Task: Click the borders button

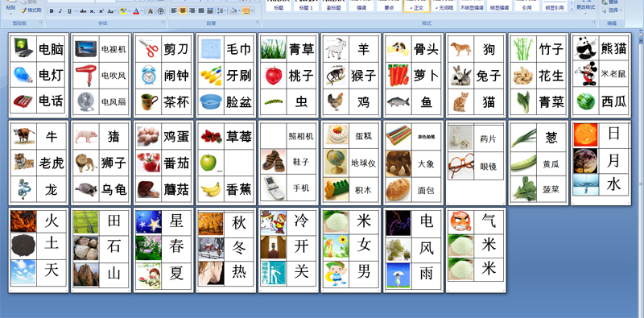Action: [246, 10]
